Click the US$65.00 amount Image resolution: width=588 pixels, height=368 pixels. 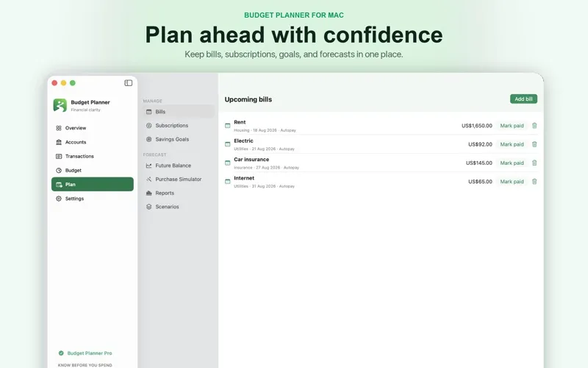(480, 181)
